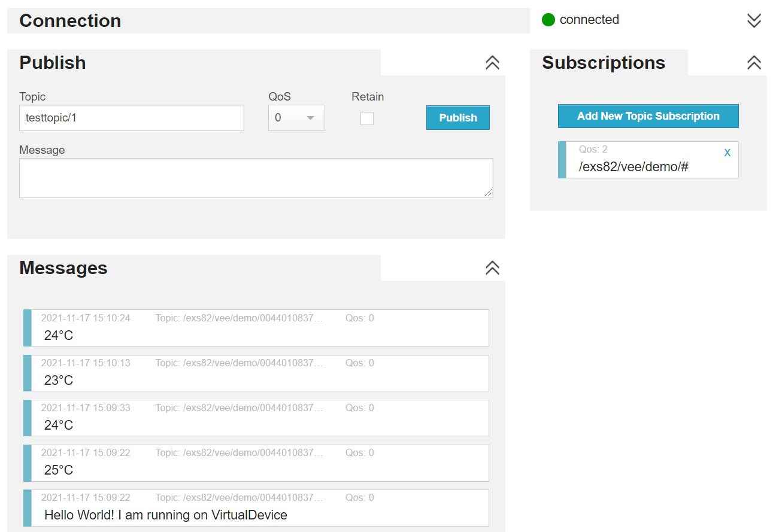Click the Connection panel header
This screenshot has height=532, width=773.
click(268, 20)
